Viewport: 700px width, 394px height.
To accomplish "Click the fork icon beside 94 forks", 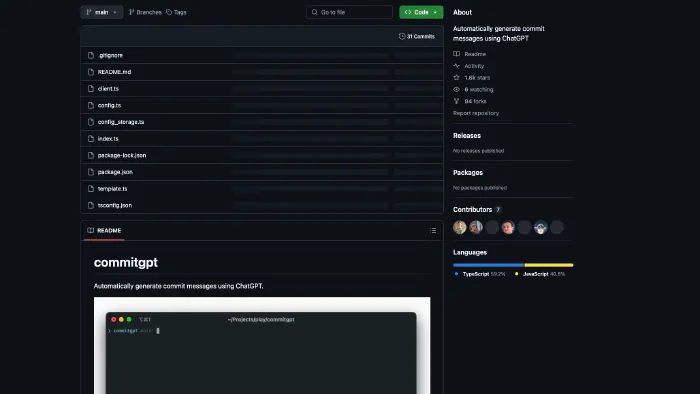I will point(456,101).
